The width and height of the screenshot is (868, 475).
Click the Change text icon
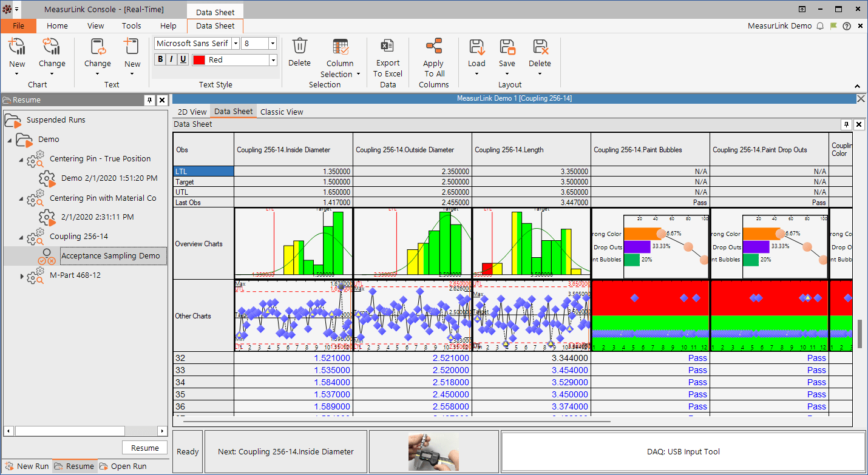98,47
